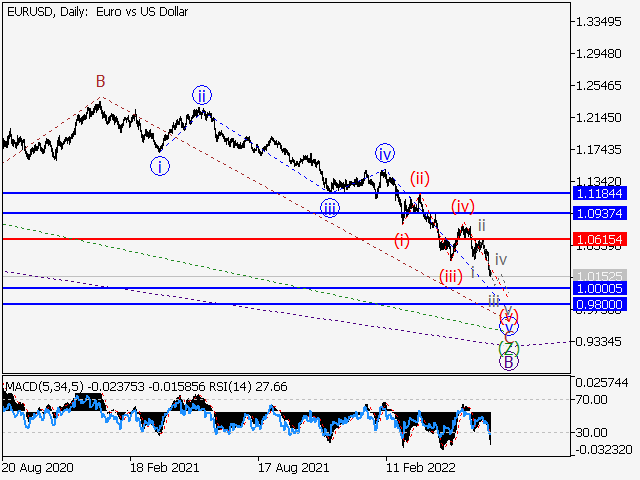This screenshot has width=640, height=480.
Task: Click the blue 0.98000 price level tag
Action: pyautogui.click(x=600, y=304)
